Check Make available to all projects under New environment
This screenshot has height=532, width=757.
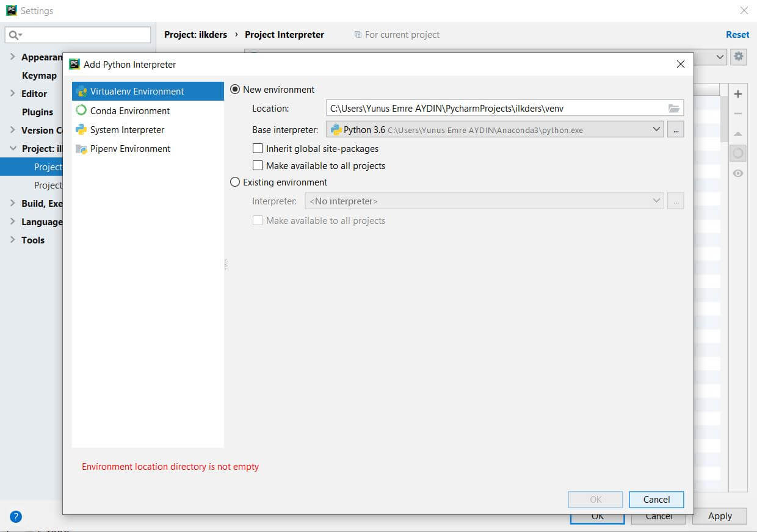[258, 165]
